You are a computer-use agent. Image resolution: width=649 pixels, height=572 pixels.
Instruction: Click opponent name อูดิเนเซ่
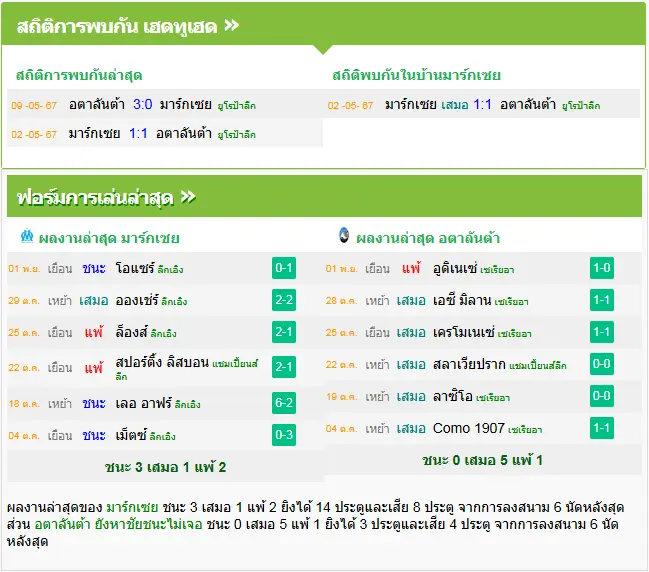[x=455, y=268]
